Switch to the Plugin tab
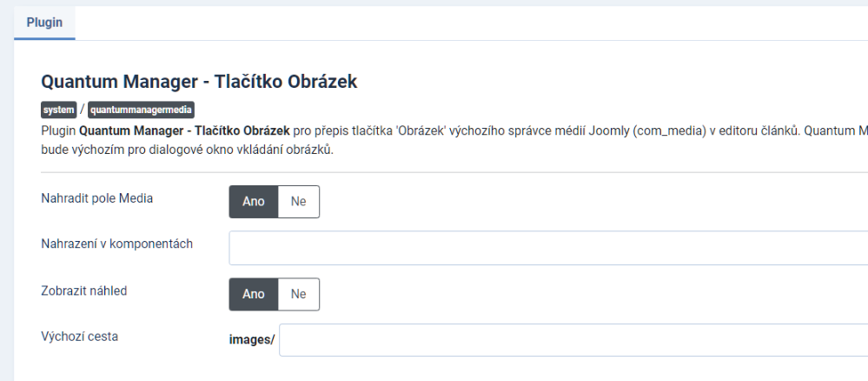This screenshot has width=868, height=381. [44, 22]
